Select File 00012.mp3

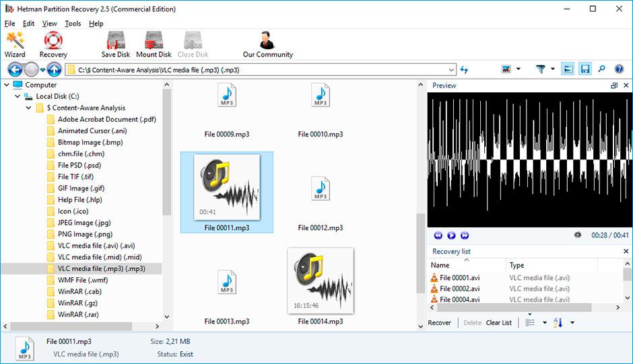pyautogui.click(x=321, y=204)
